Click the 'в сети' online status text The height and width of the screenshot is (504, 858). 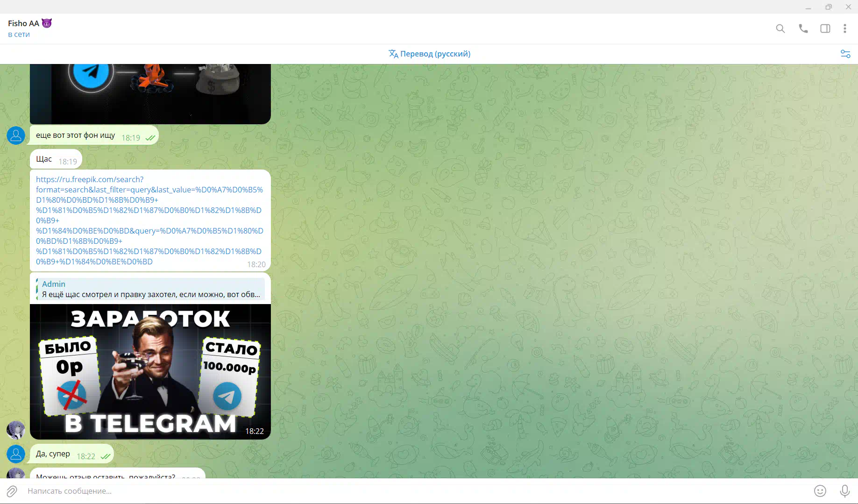coord(19,35)
